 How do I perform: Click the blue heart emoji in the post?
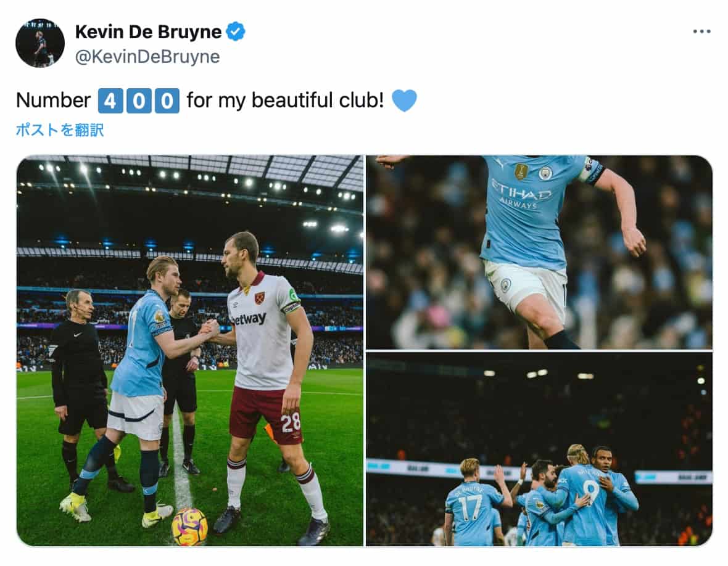coord(404,100)
